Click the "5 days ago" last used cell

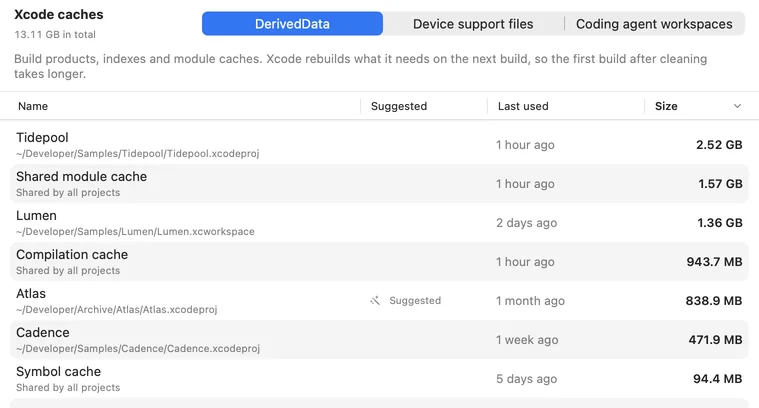(x=526, y=379)
